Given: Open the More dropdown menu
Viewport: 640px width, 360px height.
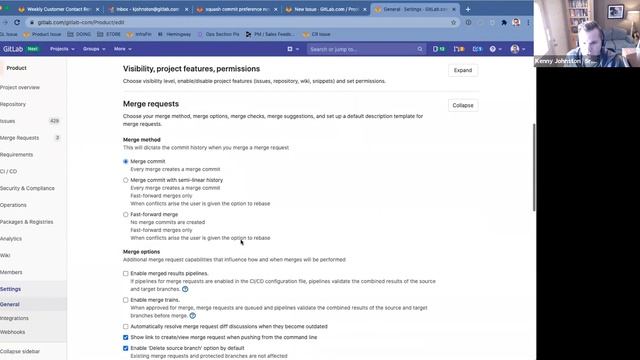Looking at the screenshot, I should pos(122,49).
